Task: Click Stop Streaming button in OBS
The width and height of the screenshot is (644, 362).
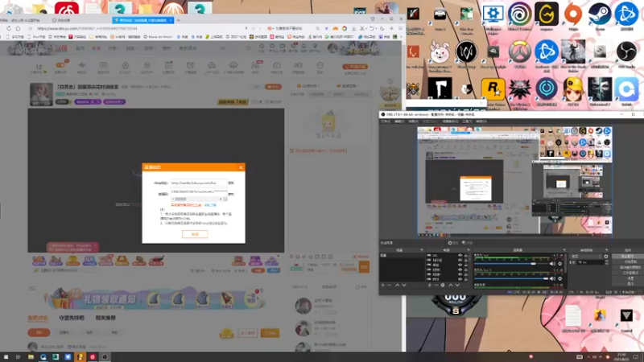Action: click(628, 256)
